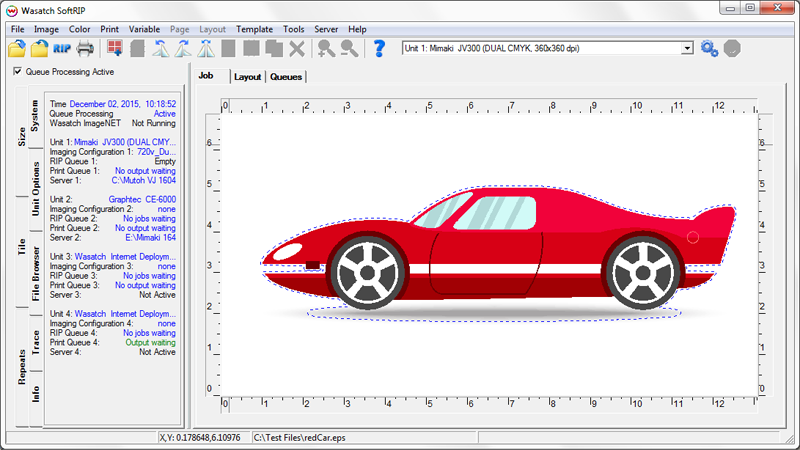Open the printer unit dropdown arrow
The image size is (800, 450).
[687, 48]
